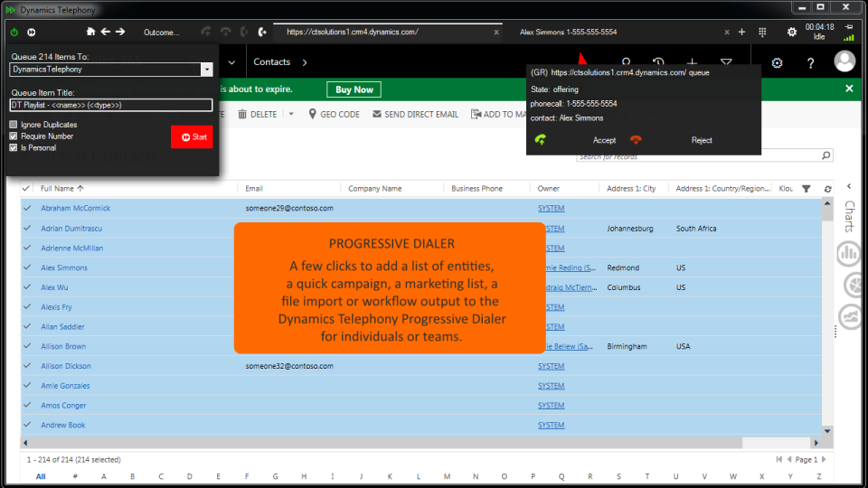
Task: Click the hang up icon in toolbar
Action: [x=225, y=33]
